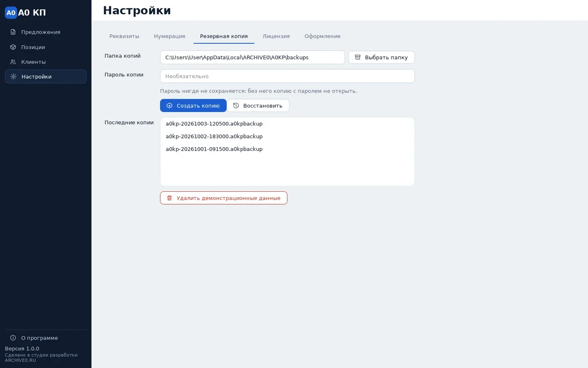
Task: Select backup a0kp-20261003-120500.a0kpbackup
Action: pos(287,124)
